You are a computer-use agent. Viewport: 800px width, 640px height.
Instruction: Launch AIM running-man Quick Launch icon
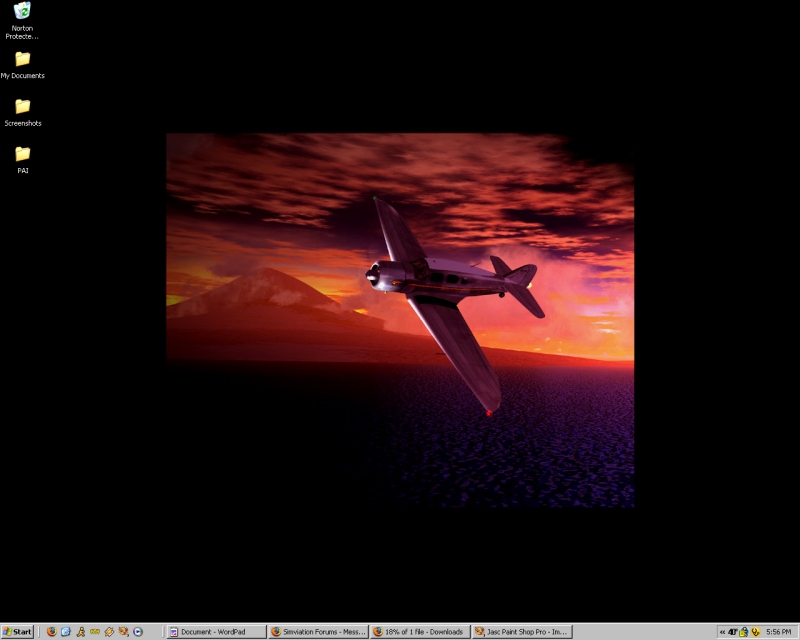coord(81,632)
